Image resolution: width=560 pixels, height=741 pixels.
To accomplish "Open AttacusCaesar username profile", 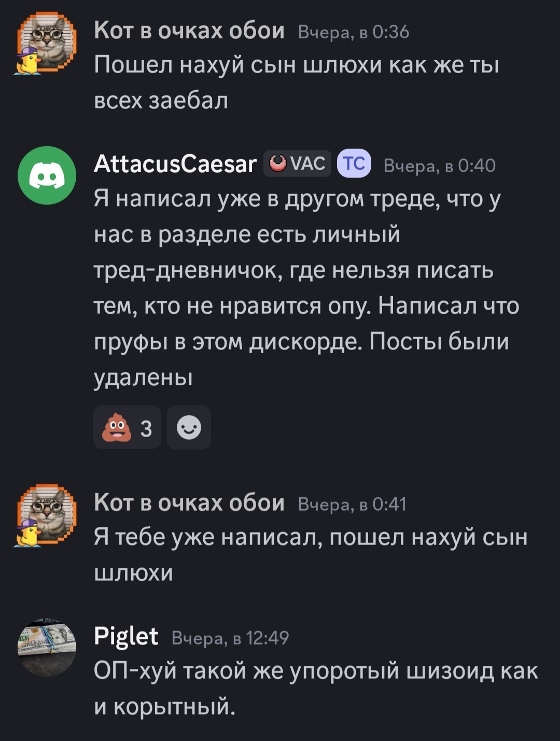I will click(175, 164).
